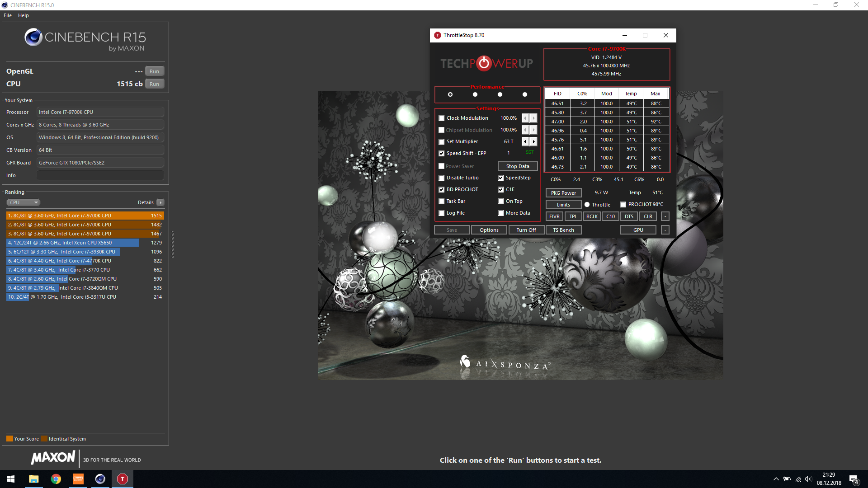
Task: Enable the Set Multiplier checkbox
Action: tap(442, 142)
